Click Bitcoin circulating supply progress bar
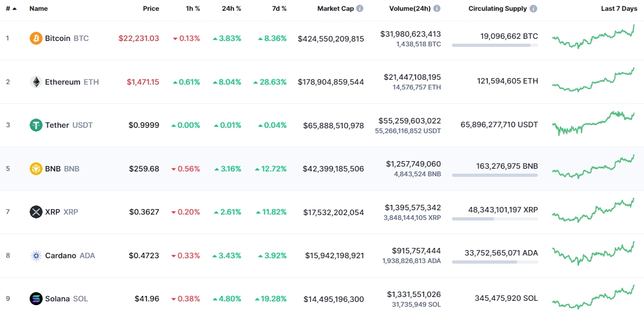Screen dimensions: 644x317 pos(495,45)
